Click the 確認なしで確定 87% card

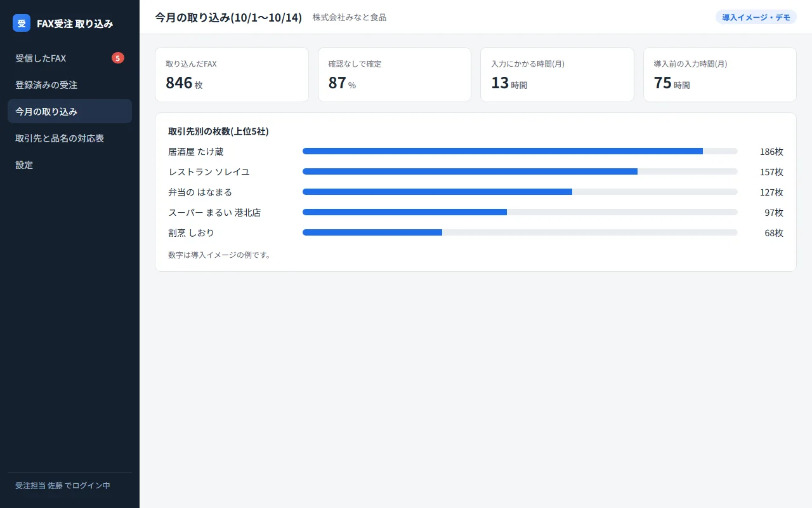pyautogui.click(x=395, y=74)
